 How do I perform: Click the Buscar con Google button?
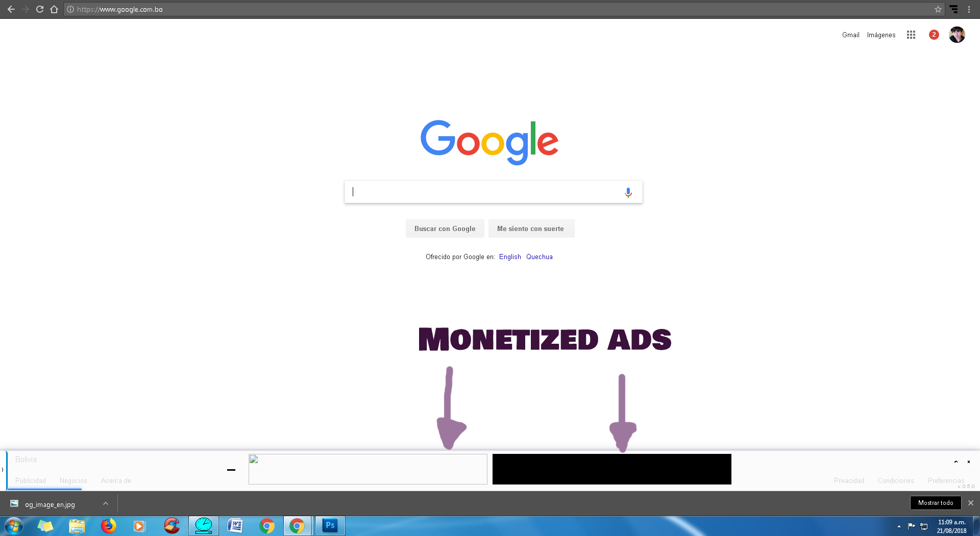coord(445,228)
